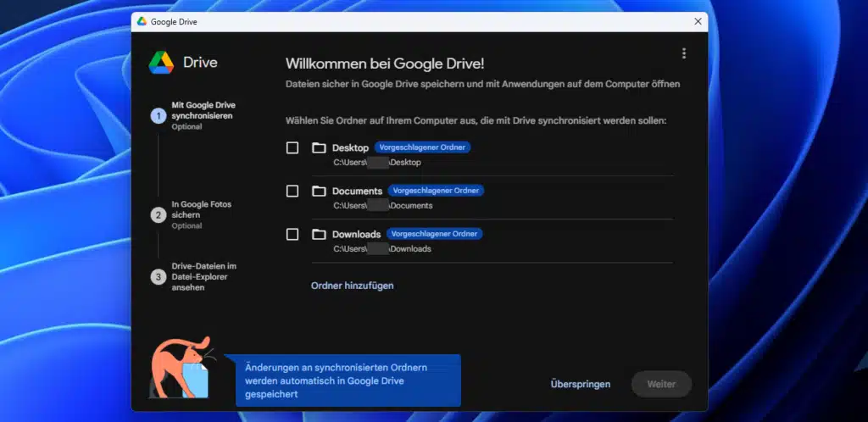Click the 'Wählen Sie Ordner auf Ihrem Computer' instruction text
The height and width of the screenshot is (422, 868).
[x=476, y=120]
